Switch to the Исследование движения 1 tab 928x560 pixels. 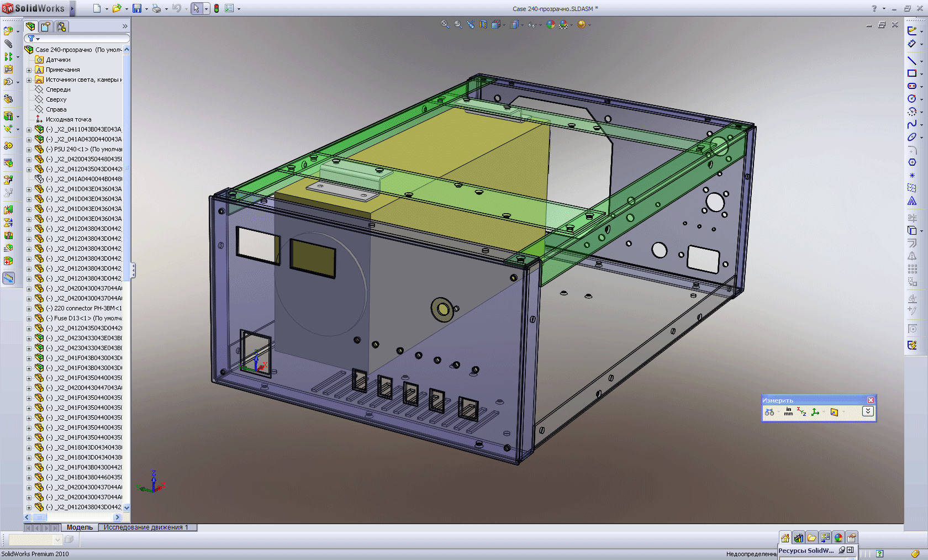pyautogui.click(x=146, y=527)
